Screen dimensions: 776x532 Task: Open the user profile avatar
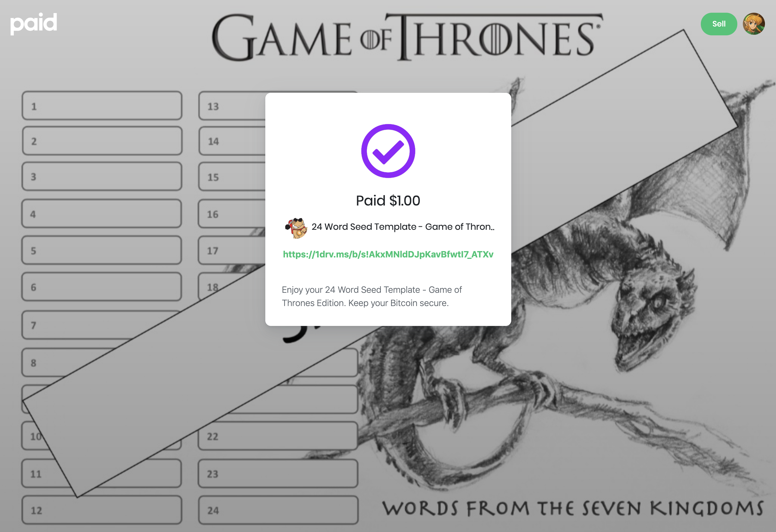coord(754,24)
